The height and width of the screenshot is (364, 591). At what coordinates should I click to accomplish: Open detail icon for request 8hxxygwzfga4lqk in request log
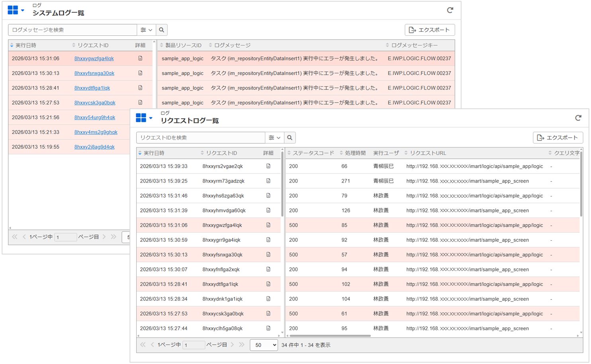click(x=268, y=225)
